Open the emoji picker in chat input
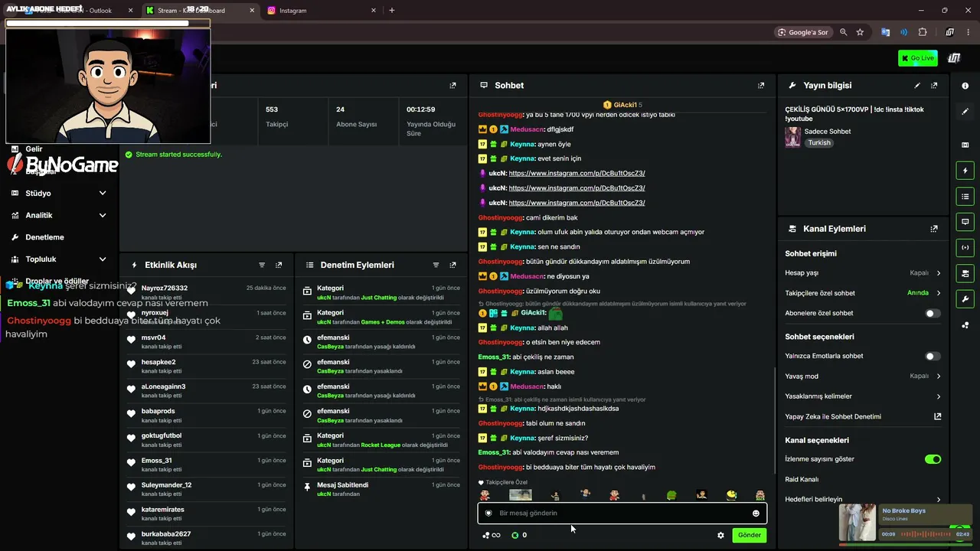The image size is (980, 551). [756, 513]
